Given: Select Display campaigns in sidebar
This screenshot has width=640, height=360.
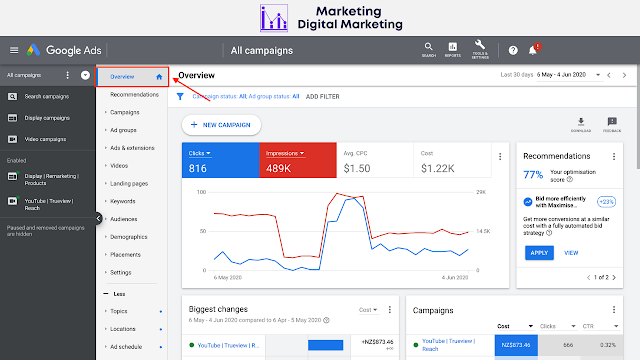Looking at the screenshot, I should coord(47,118).
